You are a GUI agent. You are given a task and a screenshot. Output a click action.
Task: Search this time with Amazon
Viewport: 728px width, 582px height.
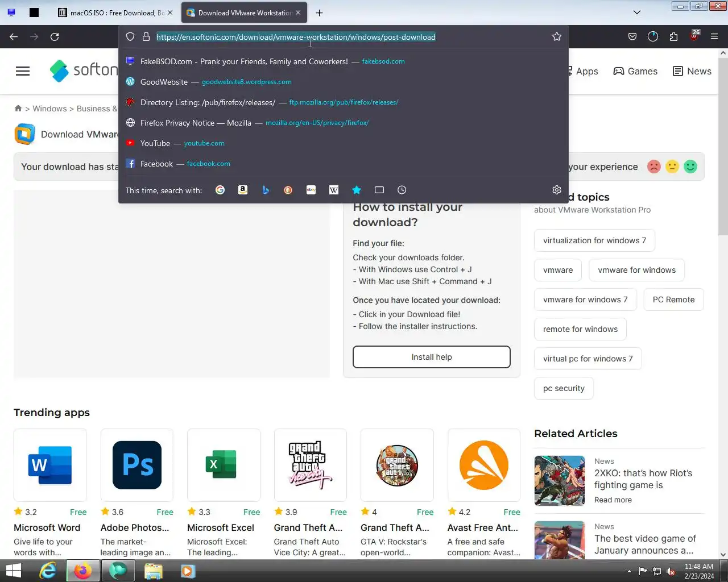coord(243,190)
